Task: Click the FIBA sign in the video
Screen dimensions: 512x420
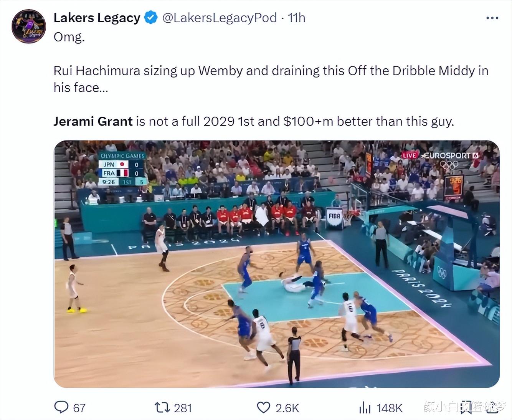Action: [334, 217]
